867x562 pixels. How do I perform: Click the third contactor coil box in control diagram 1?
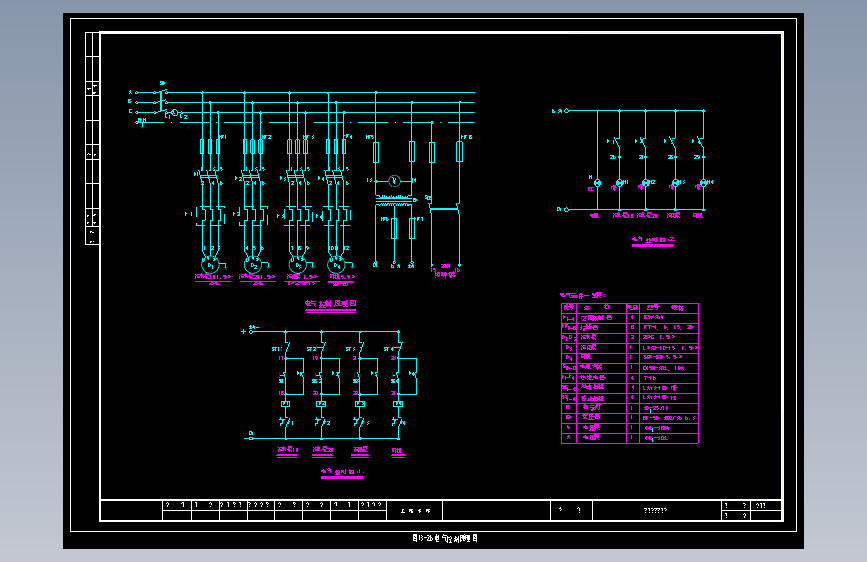360,404
